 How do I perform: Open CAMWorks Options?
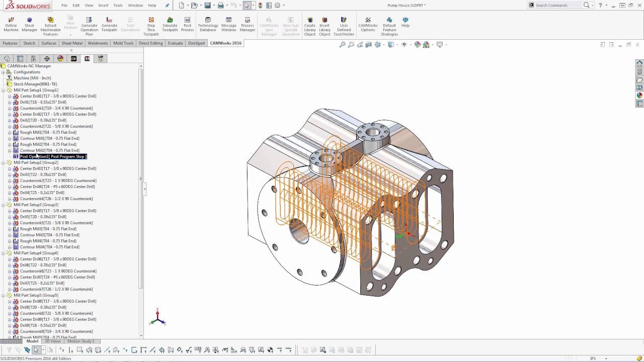click(x=368, y=25)
